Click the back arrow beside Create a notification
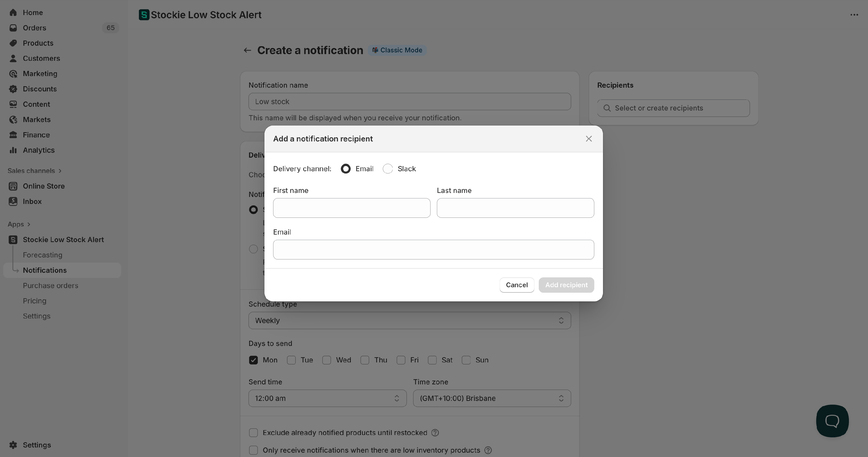The width and height of the screenshot is (868, 457). tap(247, 50)
